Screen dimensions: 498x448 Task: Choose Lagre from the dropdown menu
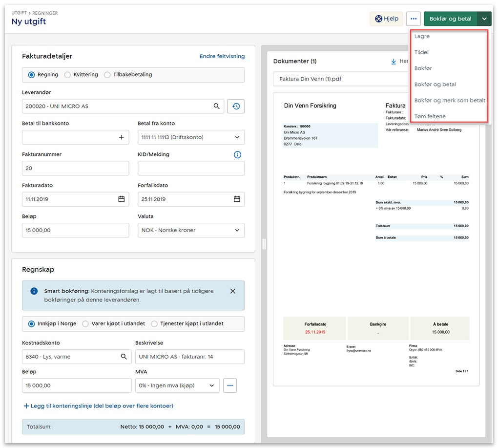(422, 36)
